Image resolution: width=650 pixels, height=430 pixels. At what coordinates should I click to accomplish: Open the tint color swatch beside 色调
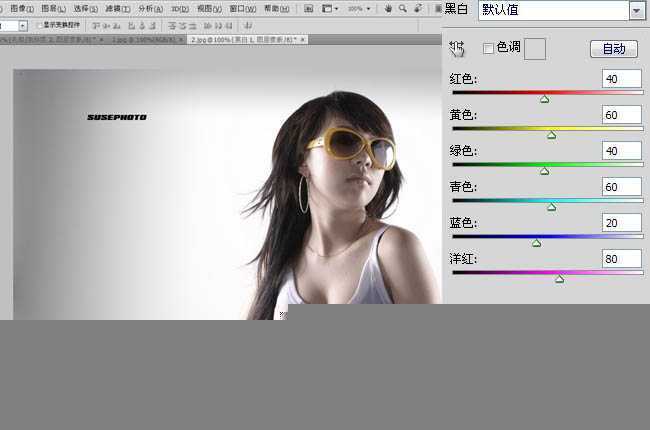[x=535, y=49]
